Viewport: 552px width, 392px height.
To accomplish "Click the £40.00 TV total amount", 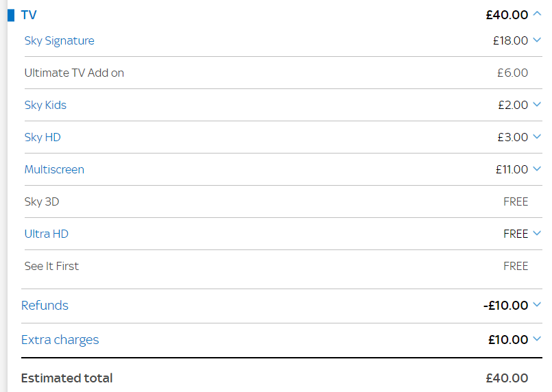I will coord(507,15).
